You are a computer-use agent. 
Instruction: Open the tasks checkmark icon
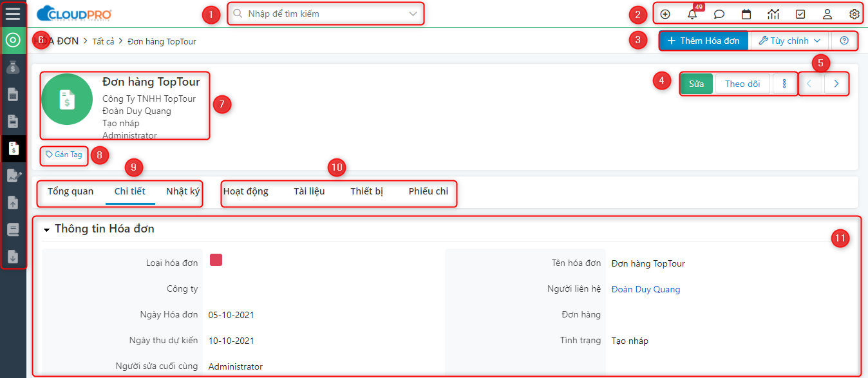tap(800, 14)
